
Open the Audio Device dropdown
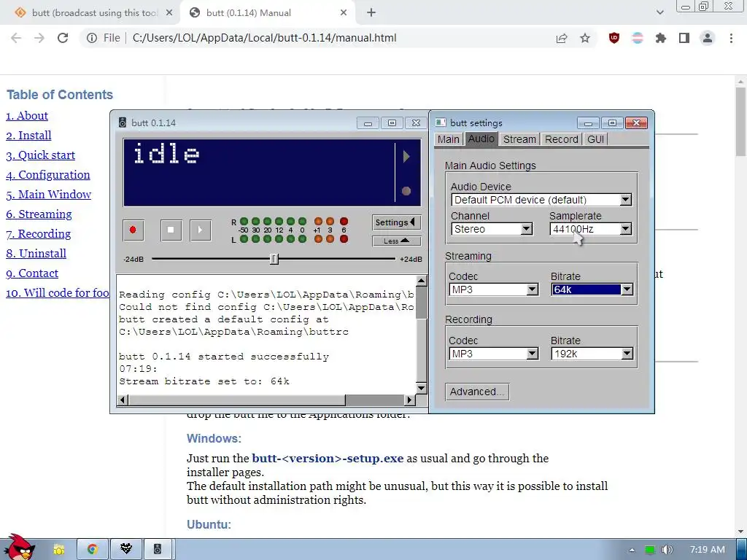(x=542, y=200)
